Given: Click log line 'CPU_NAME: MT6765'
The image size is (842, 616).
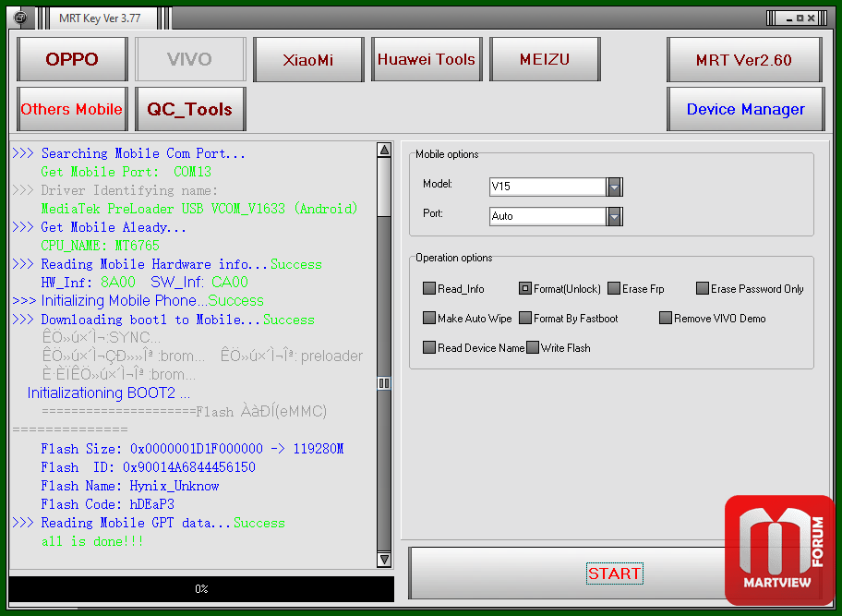Looking at the screenshot, I should pyautogui.click(x=100, y=246).
